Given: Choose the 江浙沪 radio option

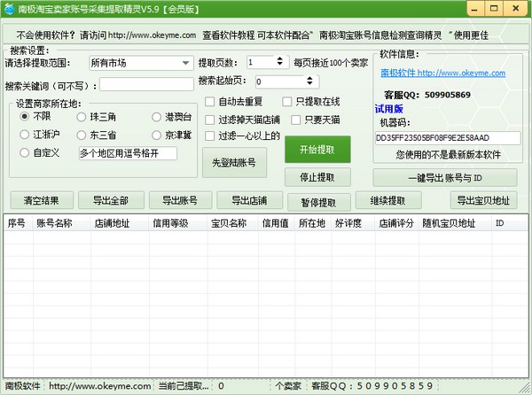Looking at the screenshot, I should [25, 135].
